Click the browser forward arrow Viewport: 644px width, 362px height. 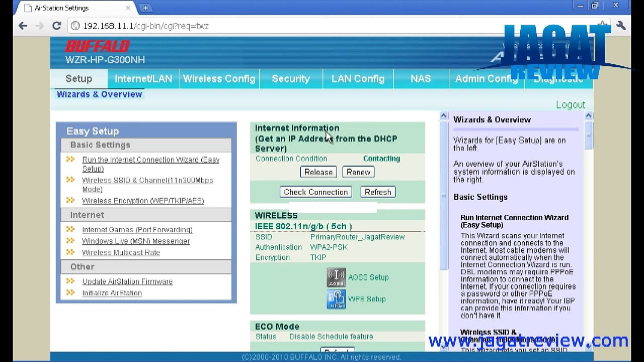pyautogui.click(x=40, y=26)
